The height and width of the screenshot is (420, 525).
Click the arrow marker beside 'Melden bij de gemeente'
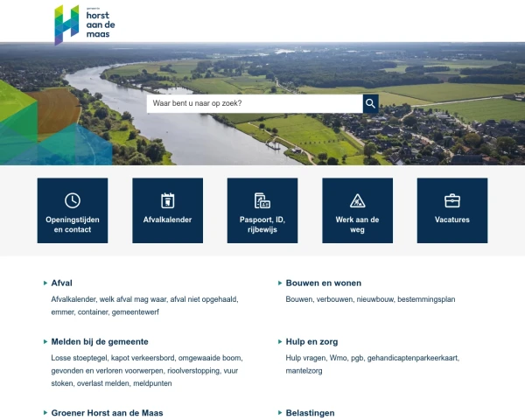pos(45,341)
